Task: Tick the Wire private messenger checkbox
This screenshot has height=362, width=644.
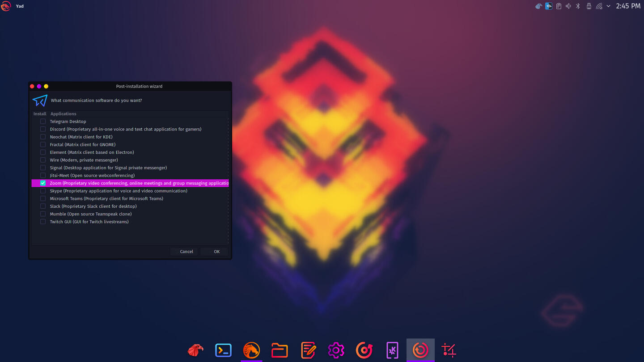Action: pyautogui.click(x=43, y=160)
